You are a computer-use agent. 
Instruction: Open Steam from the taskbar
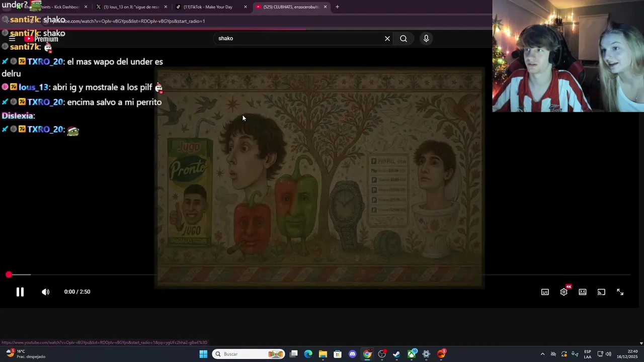click(x=396, y=354)
